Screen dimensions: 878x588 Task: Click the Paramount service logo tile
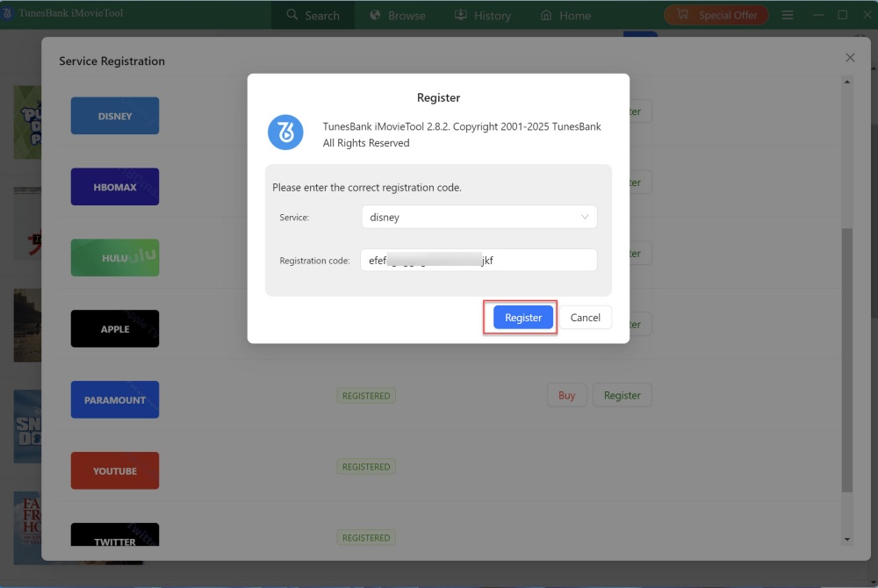click(x=115, y=400)
